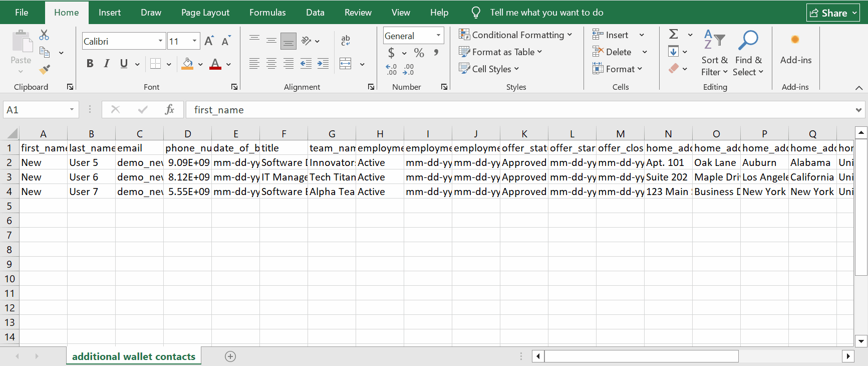The height and width of the screenshot is (366, 868).
Task: Open the Calibri font name dropdown
Action: point(160,41)
